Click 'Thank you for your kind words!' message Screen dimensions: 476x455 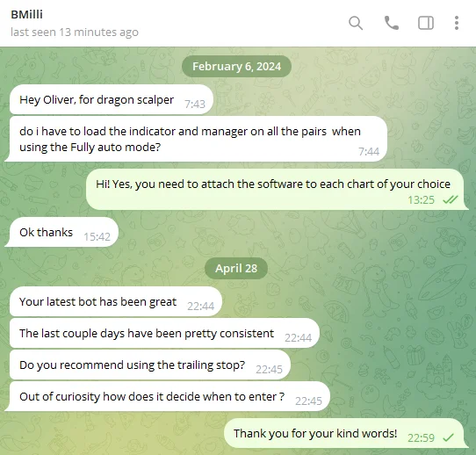click(x=344, y=433)
